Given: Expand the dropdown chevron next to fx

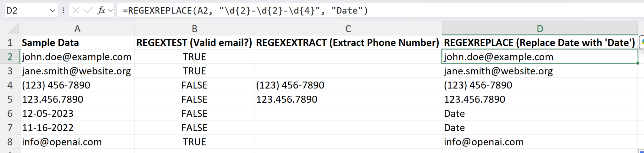Looking at the screenshot, I should coord(110,11).
